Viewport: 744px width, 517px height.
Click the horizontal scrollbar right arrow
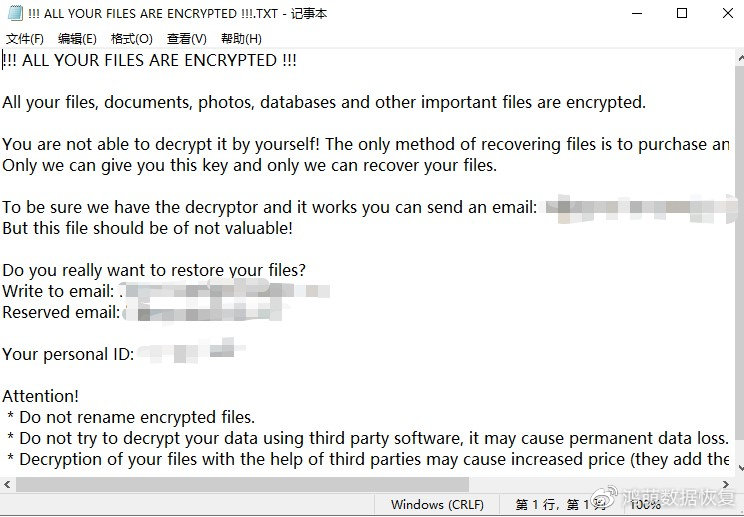[722, 484]
